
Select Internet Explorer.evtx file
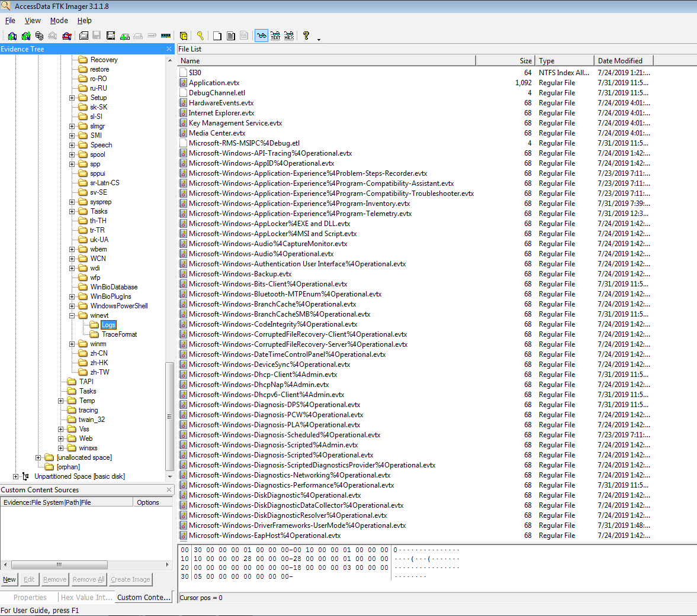click(221, 113)
